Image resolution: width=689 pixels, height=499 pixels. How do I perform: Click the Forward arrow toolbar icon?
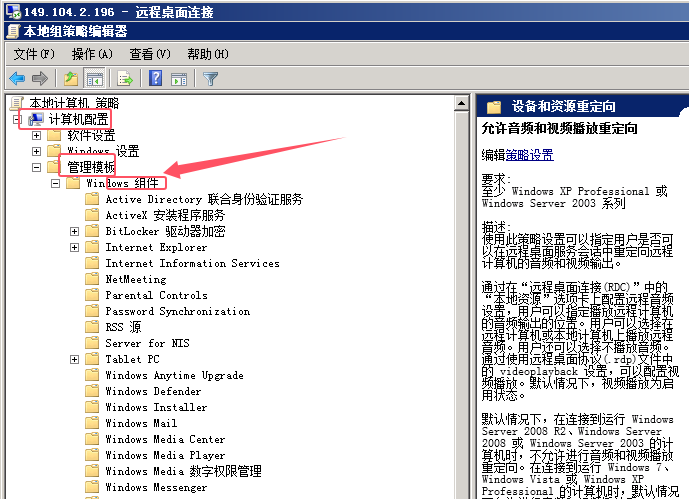[x=39, y=78]
